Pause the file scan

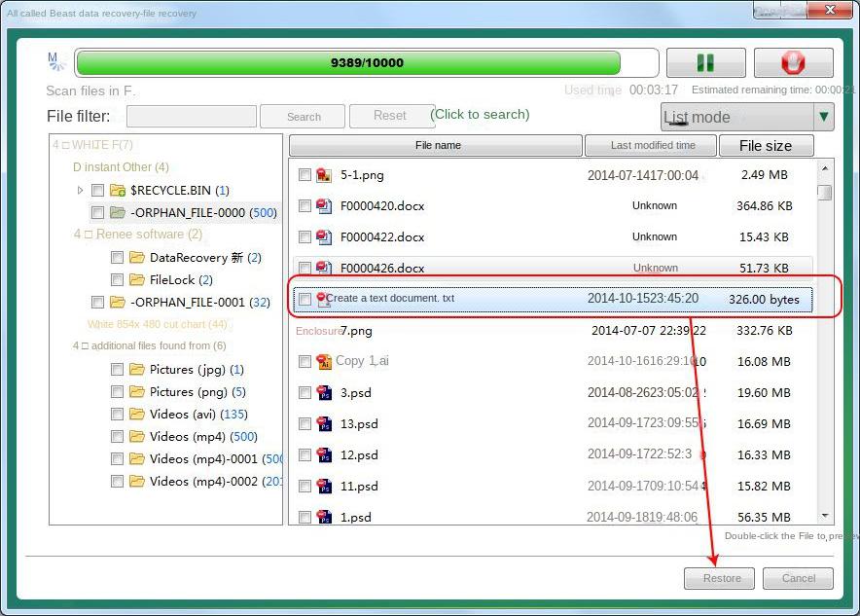[x=705, y=62]
